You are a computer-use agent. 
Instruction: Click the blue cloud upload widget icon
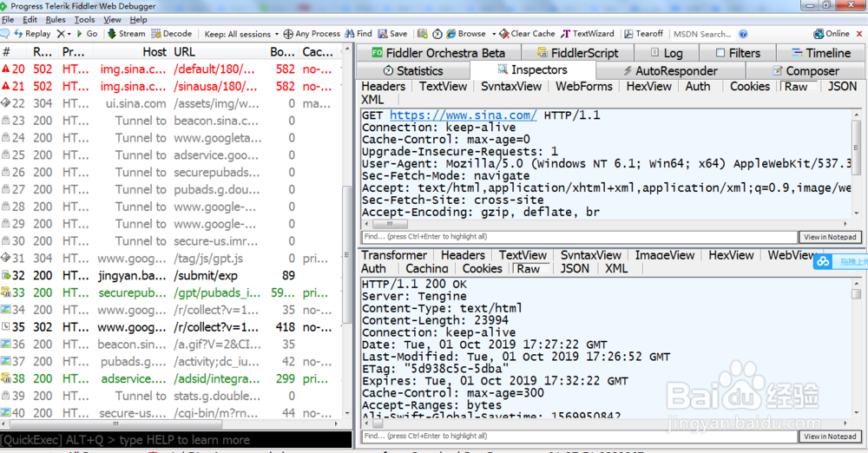823,261
